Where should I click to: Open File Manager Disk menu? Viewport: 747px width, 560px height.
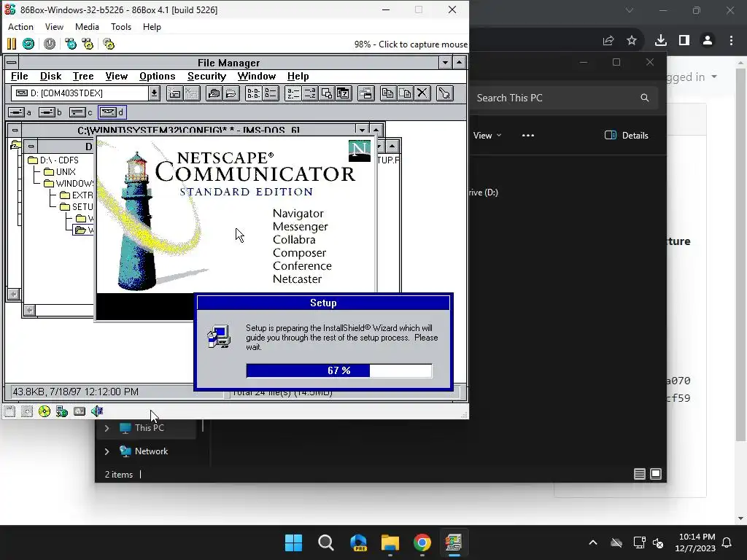click(x=50, y=76)
